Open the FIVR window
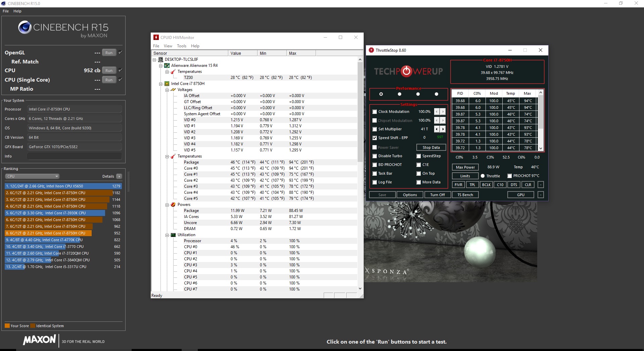This screenshot has width=644, height=351. (x=458, y=185)
